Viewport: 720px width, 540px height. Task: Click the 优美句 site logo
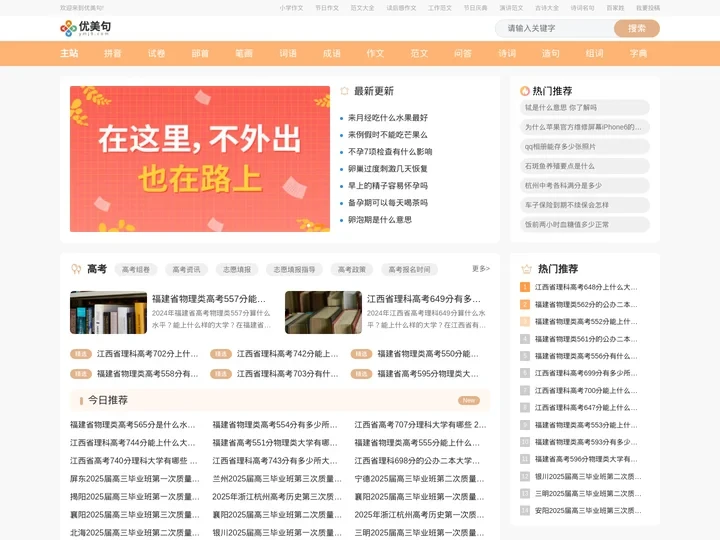click(85, 28)
